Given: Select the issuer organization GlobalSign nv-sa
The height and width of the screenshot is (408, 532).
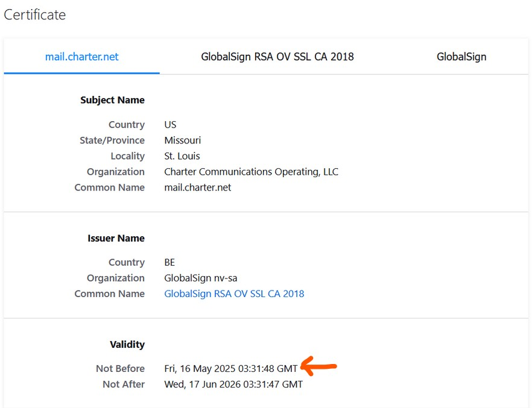Looking at the screenshot, I should point(201,278).
